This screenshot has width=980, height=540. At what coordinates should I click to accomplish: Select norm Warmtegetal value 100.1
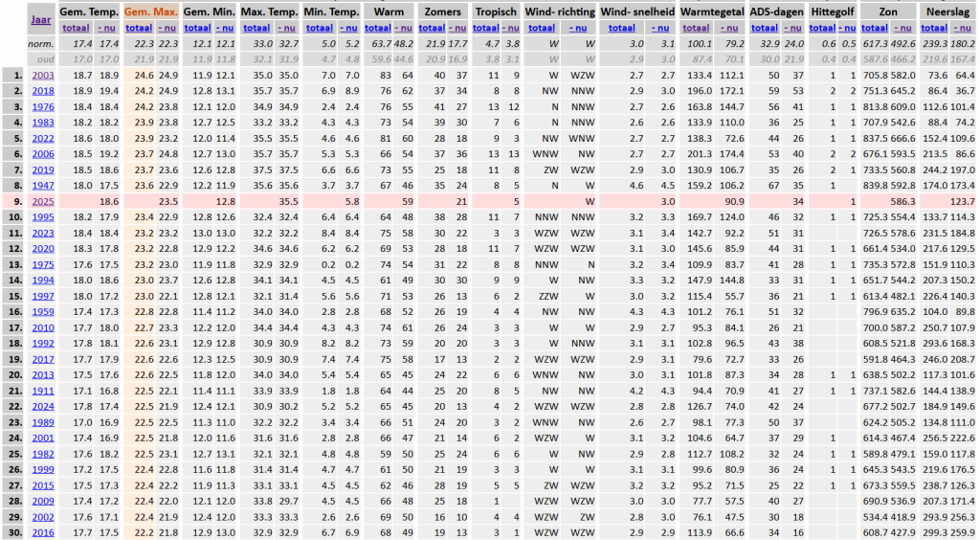click(700, 44)
